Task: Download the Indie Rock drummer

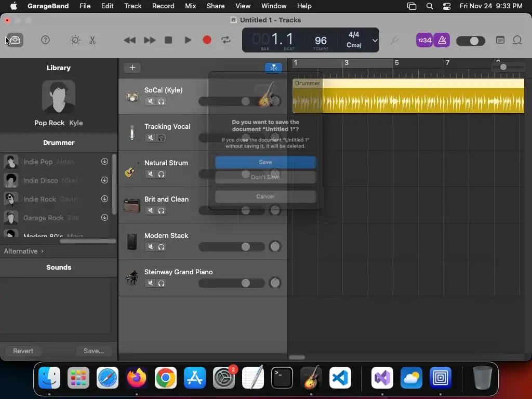Action: [104, 199]
